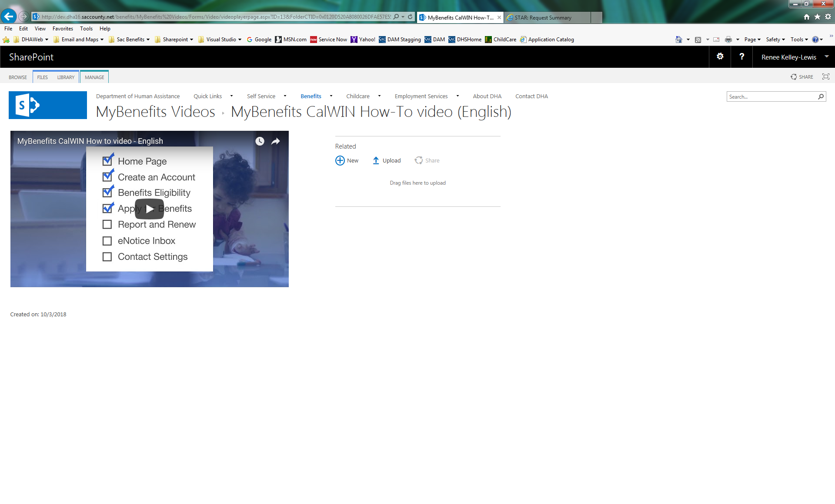Screen dimensions: 835x504
Task: Close the MyBenefits CalWIN browser tab
Action: click(x=499, y=17)
